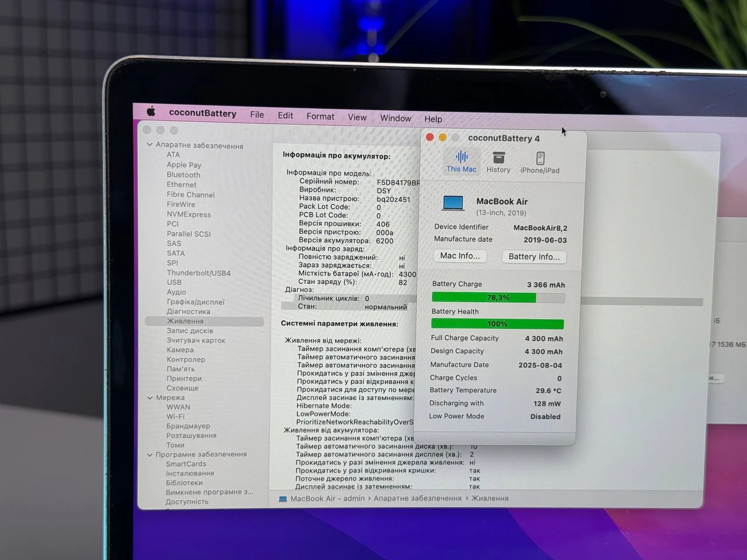Select ATA in the sidebar
Screen dimensions: 747x560
point(173,155)
